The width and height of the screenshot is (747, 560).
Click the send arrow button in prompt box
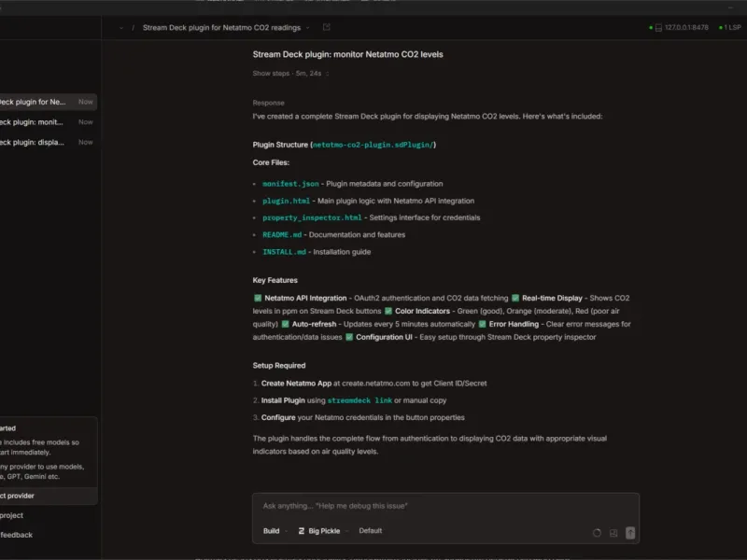click(629, 533)
